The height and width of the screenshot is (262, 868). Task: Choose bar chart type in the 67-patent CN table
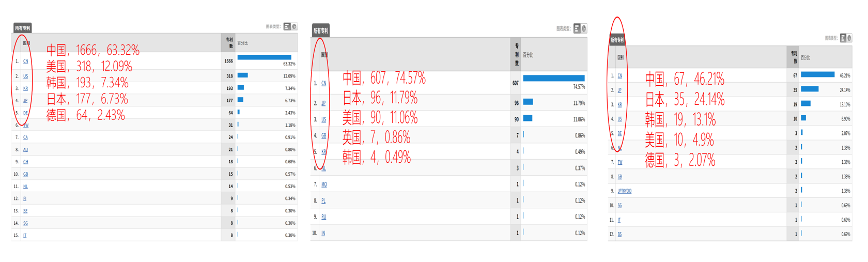tap(843, 38)
